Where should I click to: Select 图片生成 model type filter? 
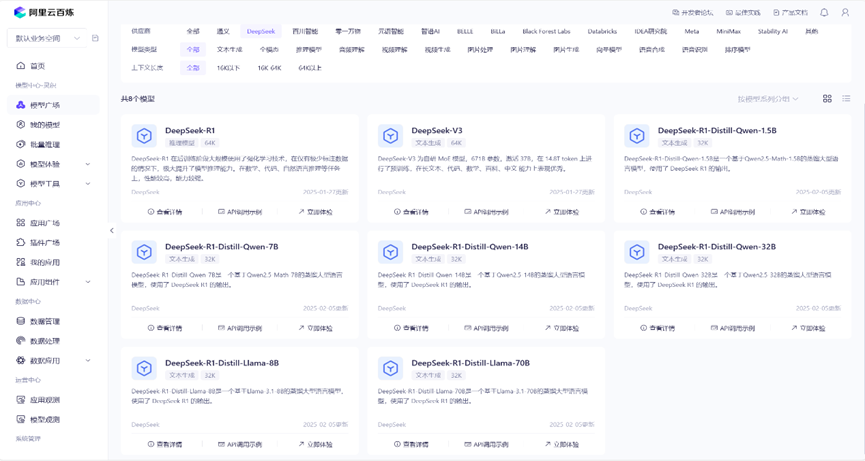pyautogui.click(x=566, y=50)
